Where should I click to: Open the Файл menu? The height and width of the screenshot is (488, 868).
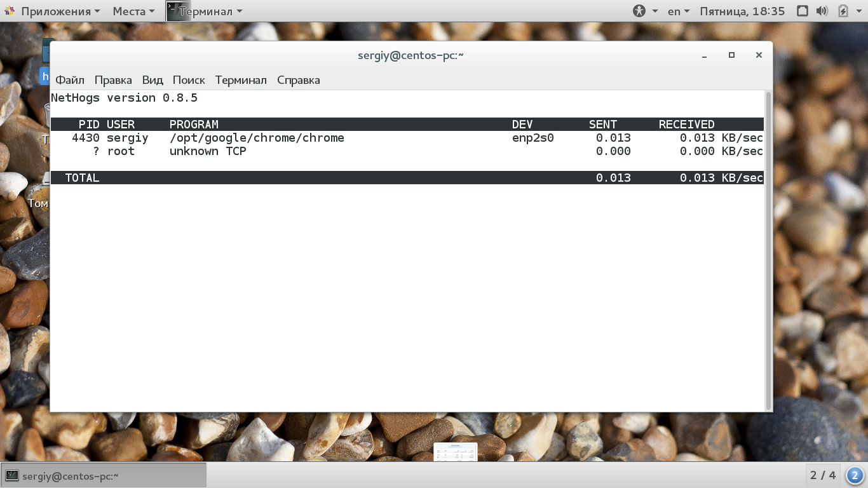(x=70, y=80)
